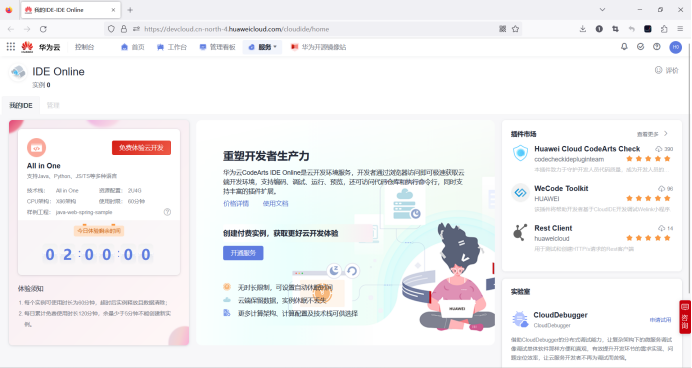
Task: Expand the list all tabs dropdown
Action: (x=602, y=10)
